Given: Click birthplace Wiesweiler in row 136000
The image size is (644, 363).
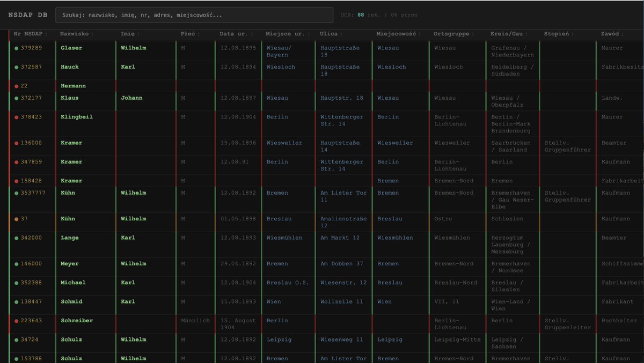Looking at the screenshot, I should [x=284, y=143].
